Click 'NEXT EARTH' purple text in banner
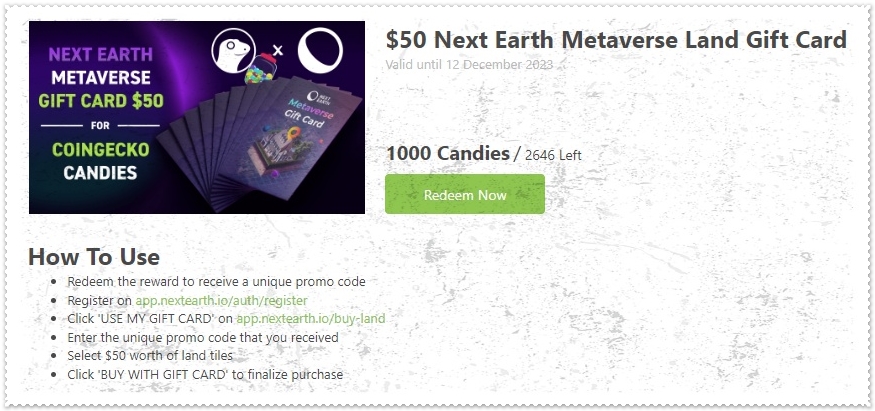 pos(100,55)
